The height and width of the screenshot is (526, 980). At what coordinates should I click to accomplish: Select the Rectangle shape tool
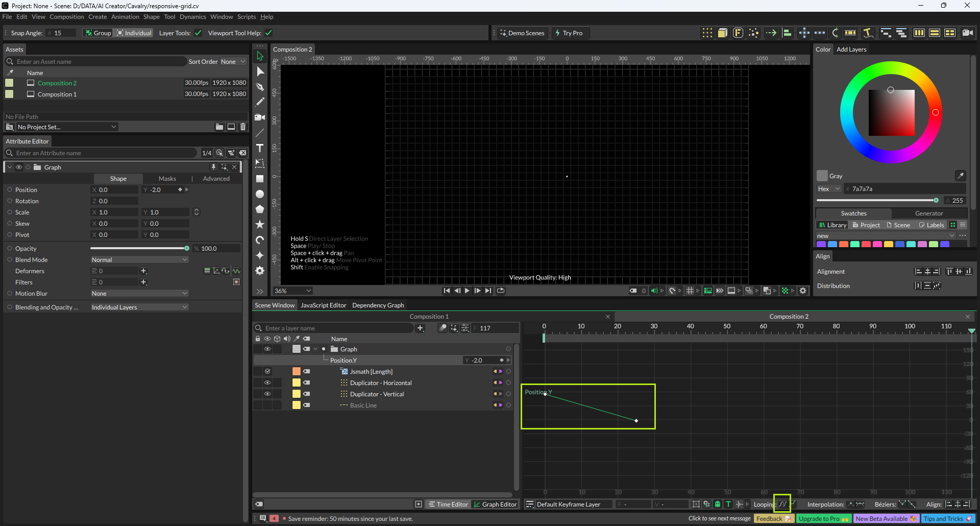[x=260, y=179]
